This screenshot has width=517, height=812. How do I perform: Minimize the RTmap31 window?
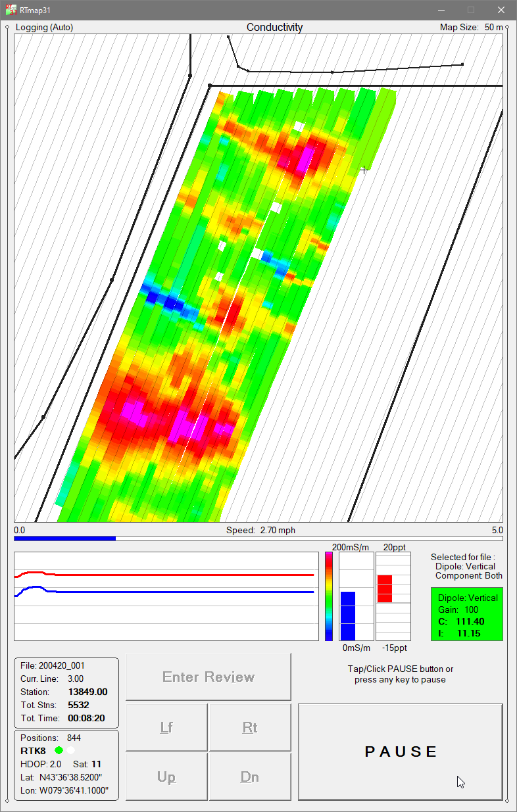[x=441, y=10]
